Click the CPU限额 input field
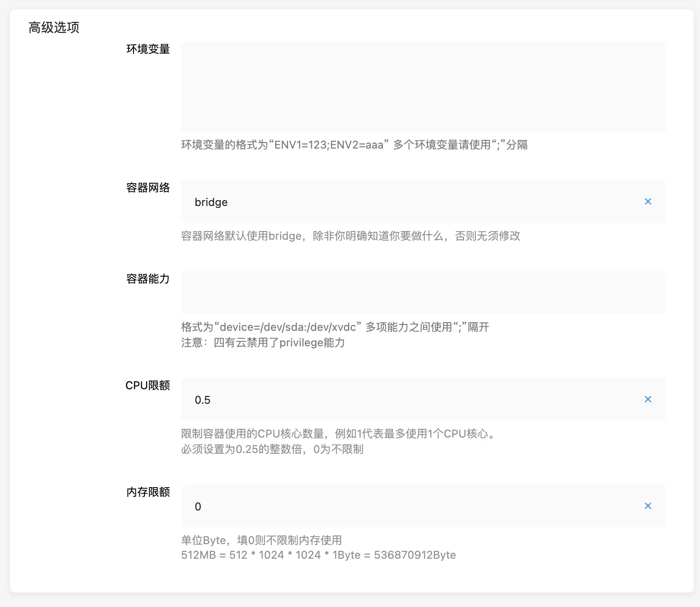The image size is (700, 607). (423, 399)
